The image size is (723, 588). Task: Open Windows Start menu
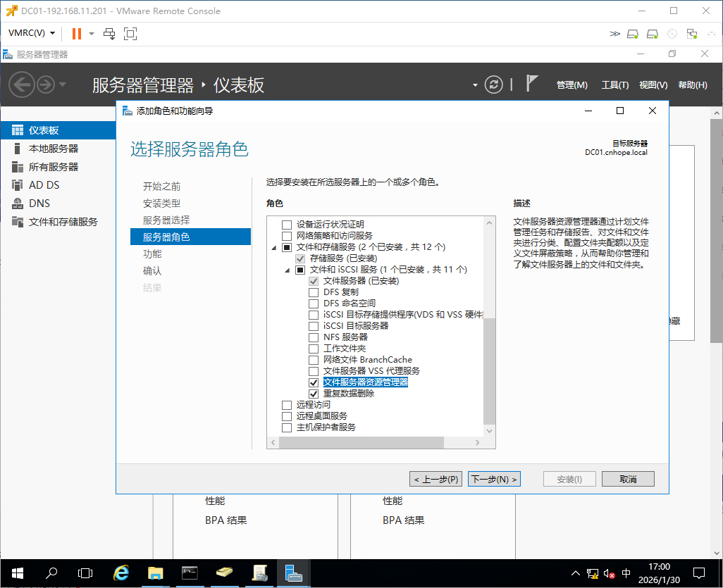click(18, 573)
